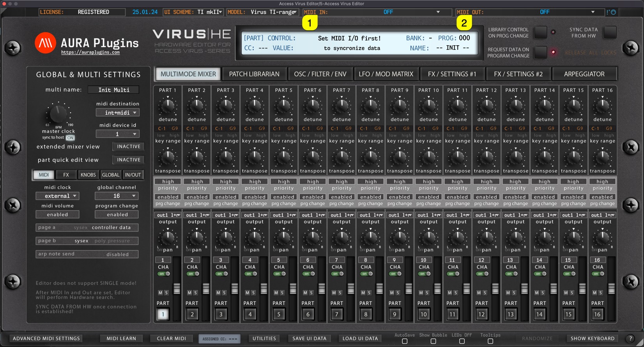644x347 pixels.
Task: Open help with the question mark icon
Action: coord(630,338)
